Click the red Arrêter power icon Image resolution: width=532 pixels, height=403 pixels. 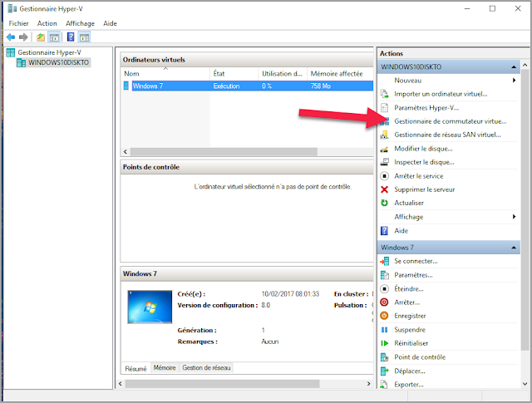[384, 302]
